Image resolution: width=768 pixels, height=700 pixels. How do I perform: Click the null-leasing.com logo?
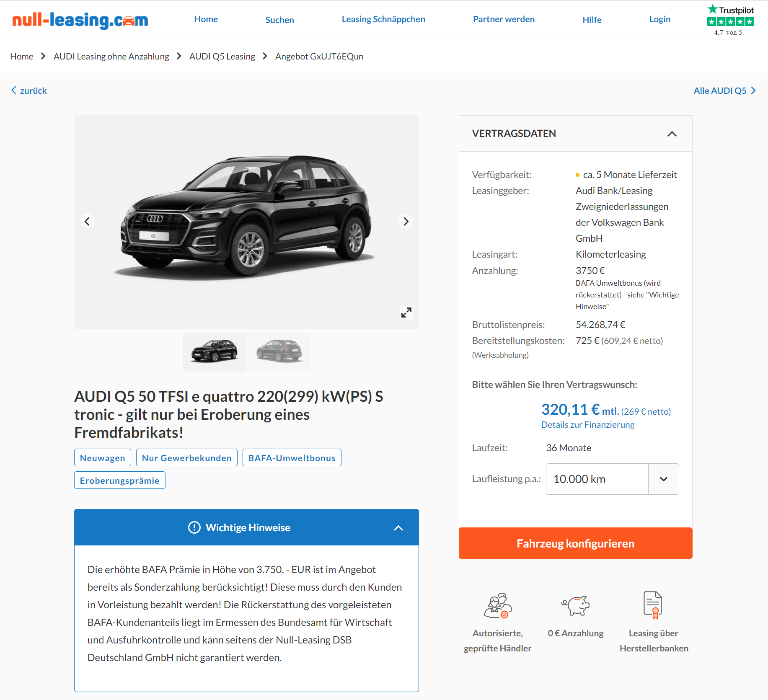(80, 20)
